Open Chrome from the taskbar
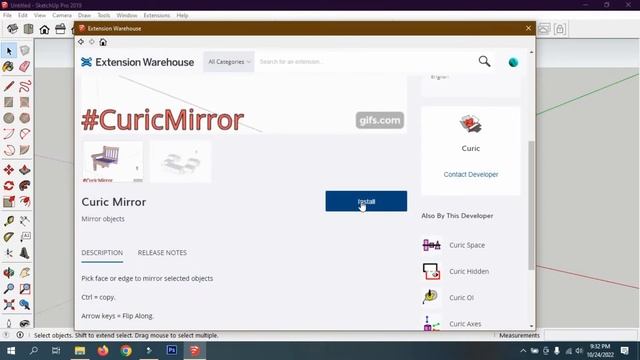 (126, 350)
